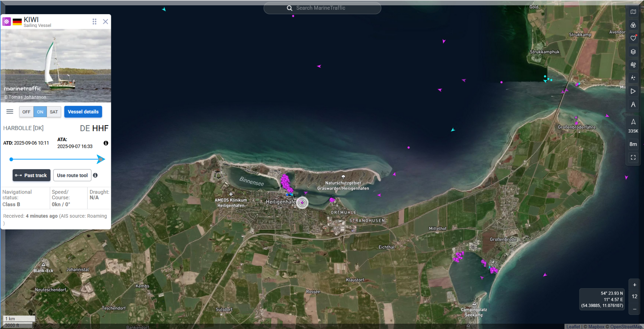Click the map filters (three circles) icon
Screen dimensions: 644x329
point(633,25)
